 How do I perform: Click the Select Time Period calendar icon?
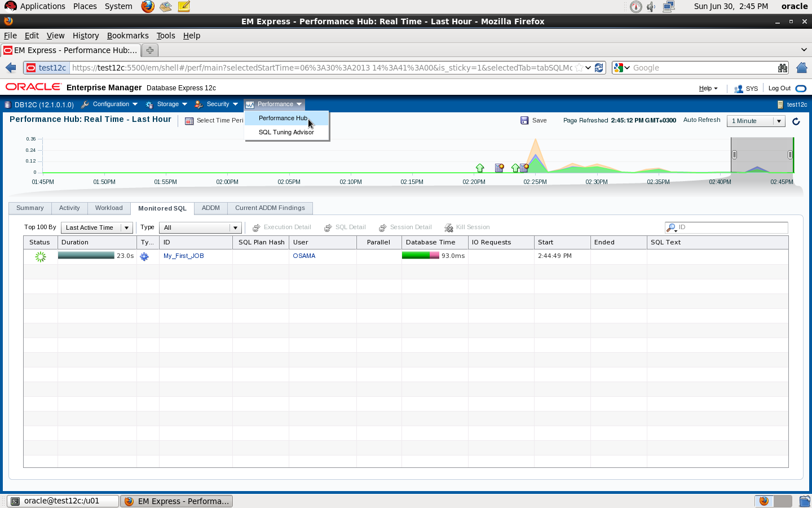pos(189,121)
